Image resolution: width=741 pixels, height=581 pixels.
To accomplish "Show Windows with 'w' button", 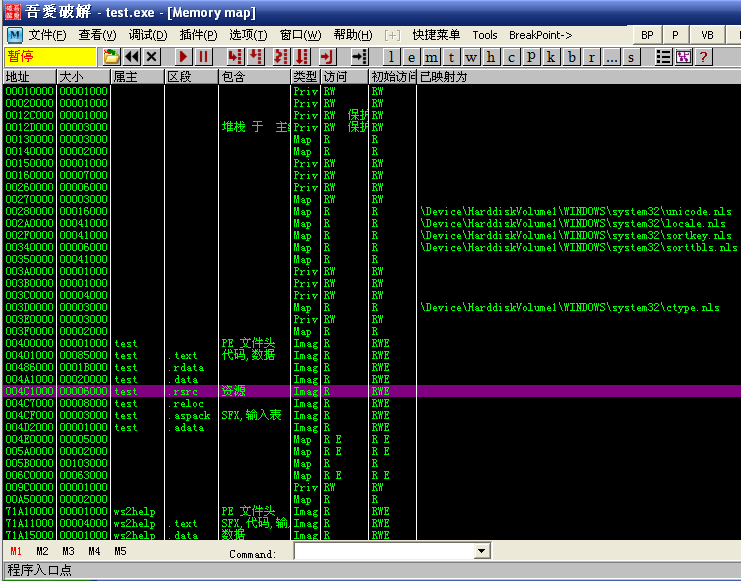I will 471,57.
